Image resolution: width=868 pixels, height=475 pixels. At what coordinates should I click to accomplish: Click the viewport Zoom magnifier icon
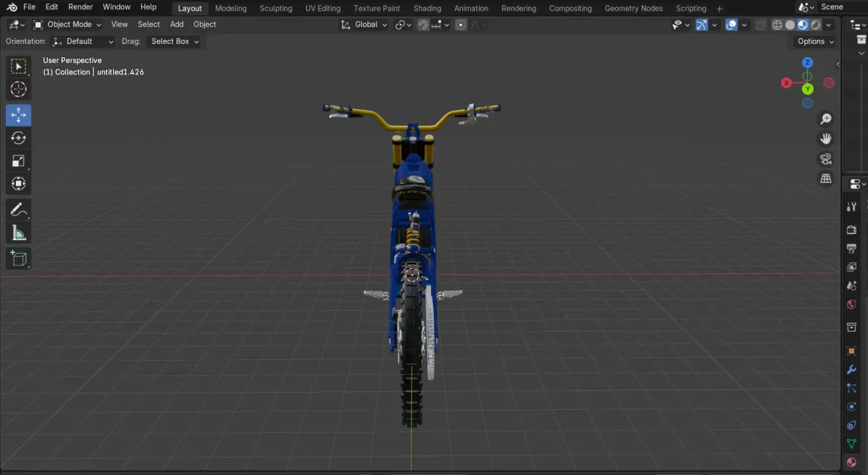click(x=826, y=119)
